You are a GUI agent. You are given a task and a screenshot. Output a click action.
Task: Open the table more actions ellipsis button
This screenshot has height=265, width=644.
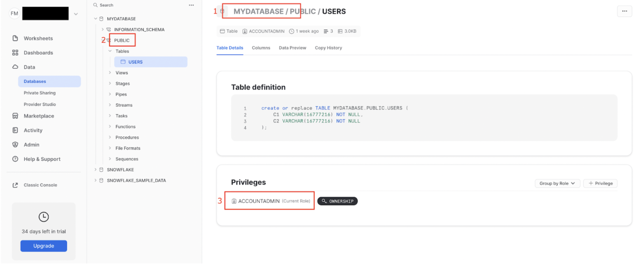pos(625,11)
